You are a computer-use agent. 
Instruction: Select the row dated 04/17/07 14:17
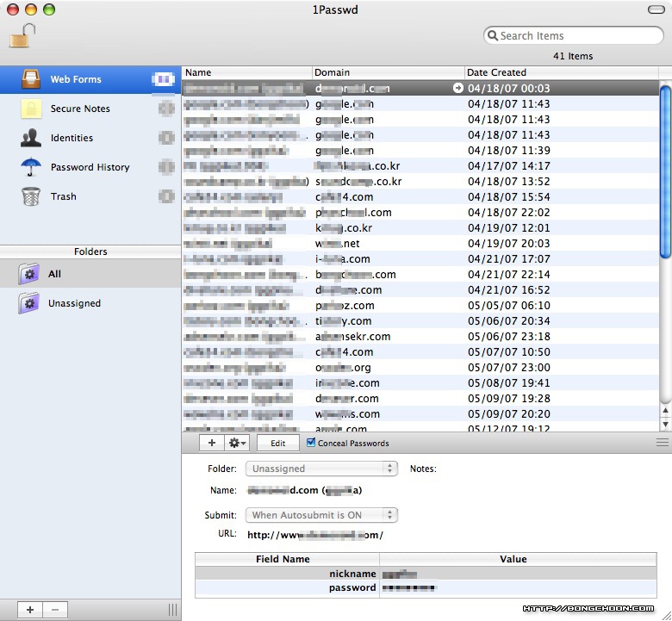click(x=420, y=166)
